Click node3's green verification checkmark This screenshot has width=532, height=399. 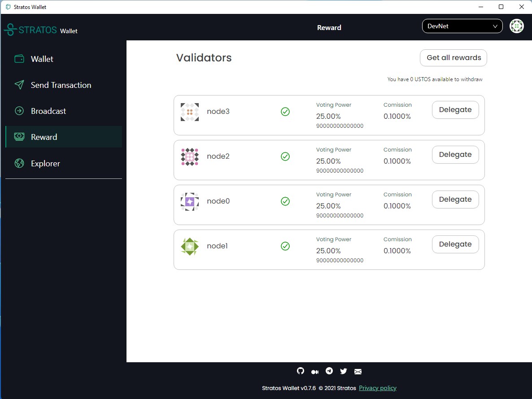click(285, 112)
